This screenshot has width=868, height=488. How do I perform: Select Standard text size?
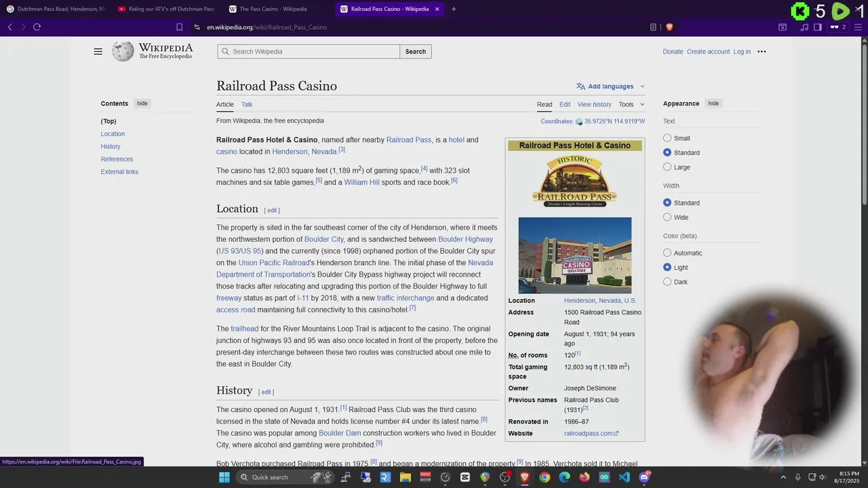click(x=667, y=152)
